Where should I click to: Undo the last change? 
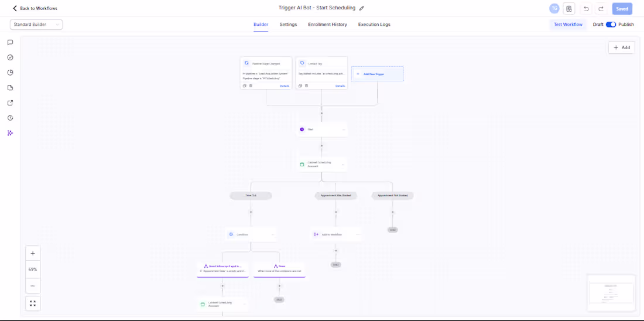click(x=585, y=9)
